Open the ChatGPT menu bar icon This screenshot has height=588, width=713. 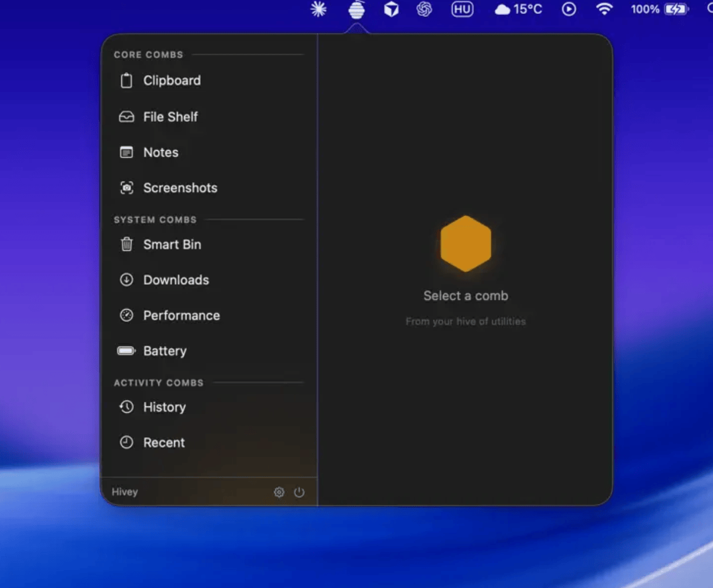point(424,9)
